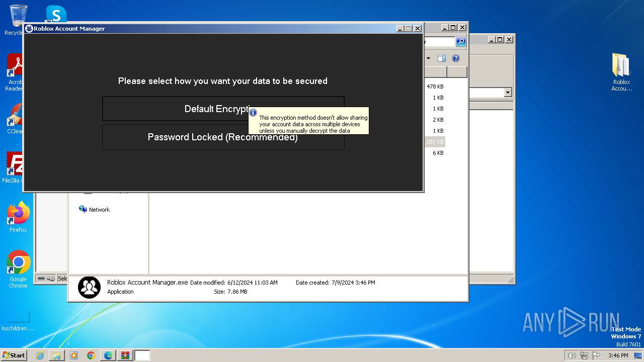Open Explorer help question-mark icon
644x362 pixels.
click(x=456, y=58)
